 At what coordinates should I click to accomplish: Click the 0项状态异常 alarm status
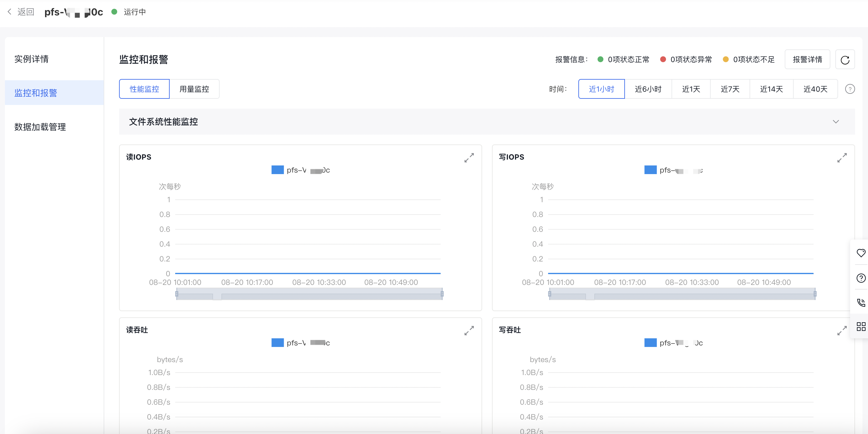click(x=686, y=60)
